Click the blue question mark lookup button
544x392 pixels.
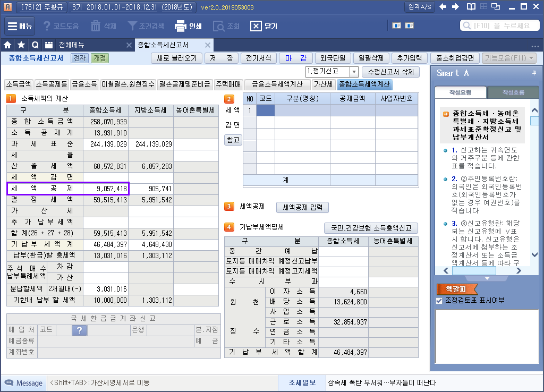80,330
